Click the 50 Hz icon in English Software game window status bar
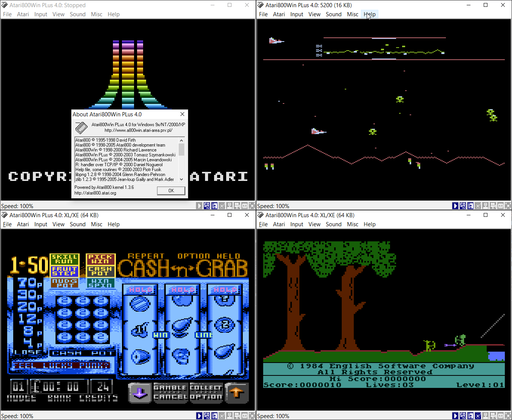This screenshot has height=420, width=512. point(463,416)
